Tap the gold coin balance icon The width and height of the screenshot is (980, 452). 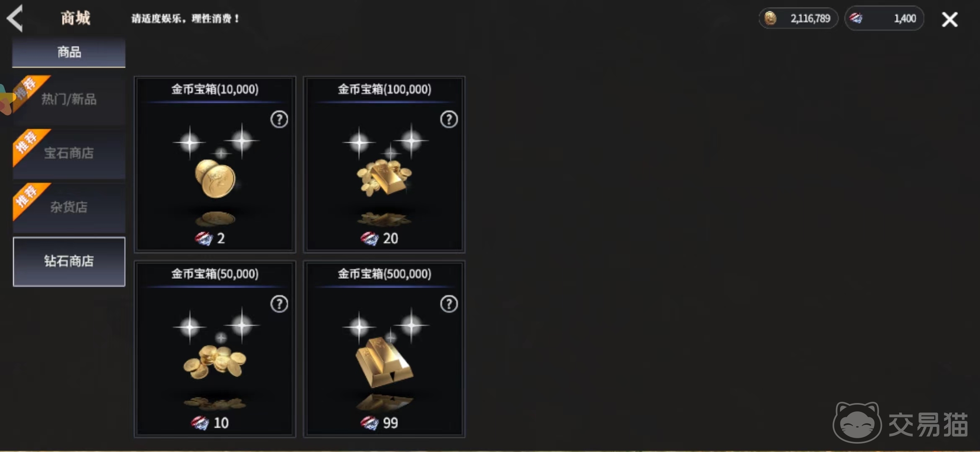coord(770,18)
